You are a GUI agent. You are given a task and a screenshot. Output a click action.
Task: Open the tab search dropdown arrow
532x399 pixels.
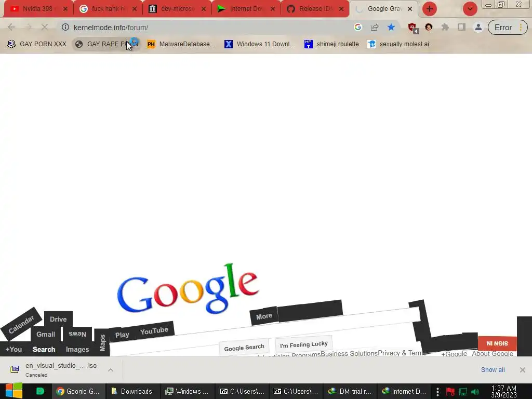point(470,9)
